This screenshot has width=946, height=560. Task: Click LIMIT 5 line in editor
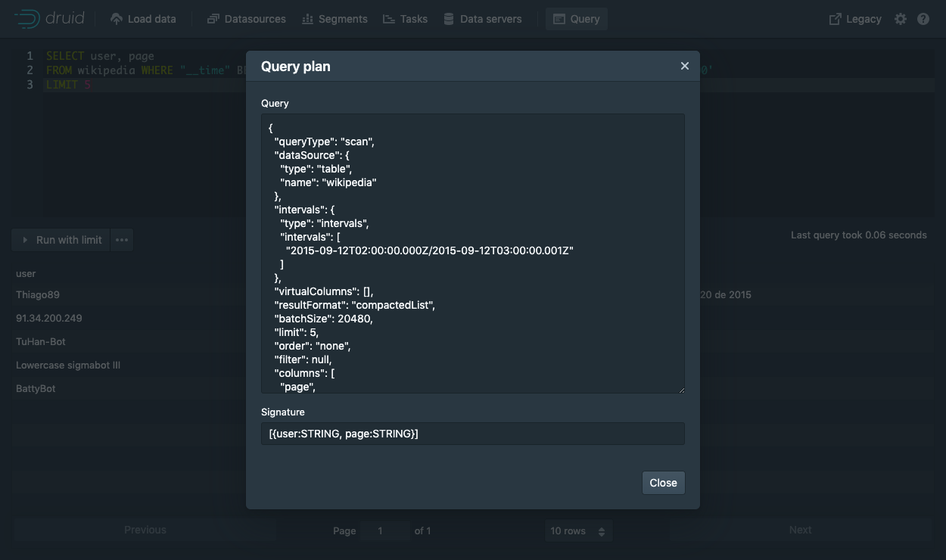[x=68, y=85]
